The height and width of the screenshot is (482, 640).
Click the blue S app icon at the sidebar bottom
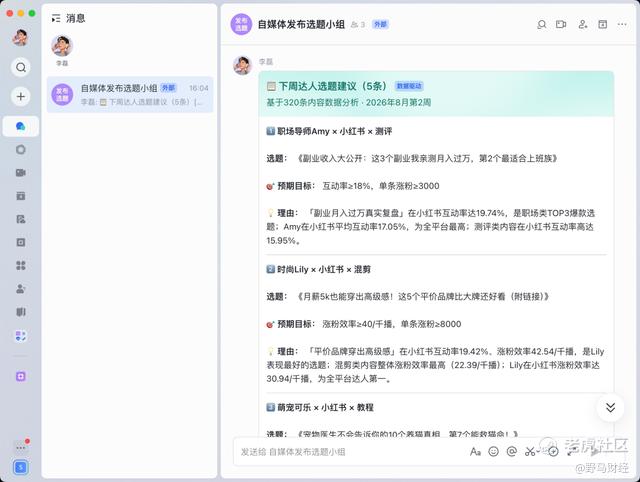pos(21,467)
